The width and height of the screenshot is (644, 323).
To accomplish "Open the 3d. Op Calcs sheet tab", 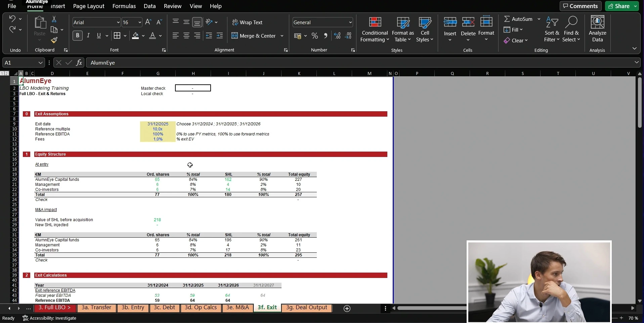I will tap(201, 308).
